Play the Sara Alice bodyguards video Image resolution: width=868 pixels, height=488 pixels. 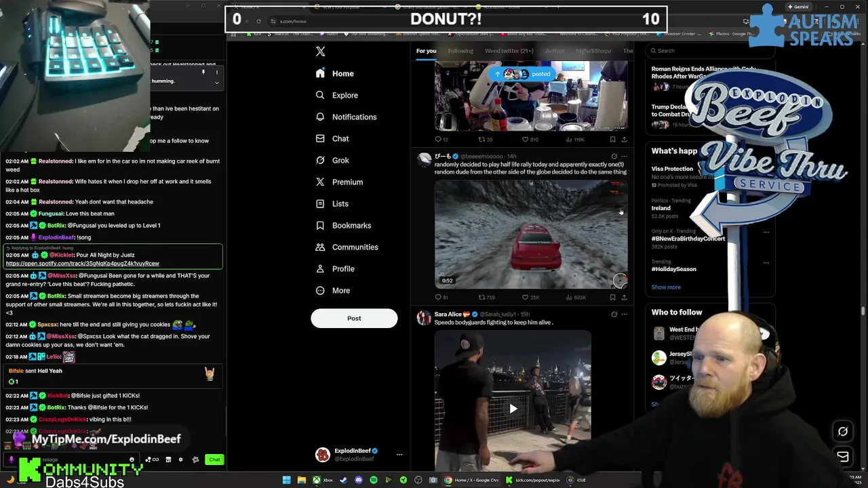pyautogui.click(x=513, y=409)
